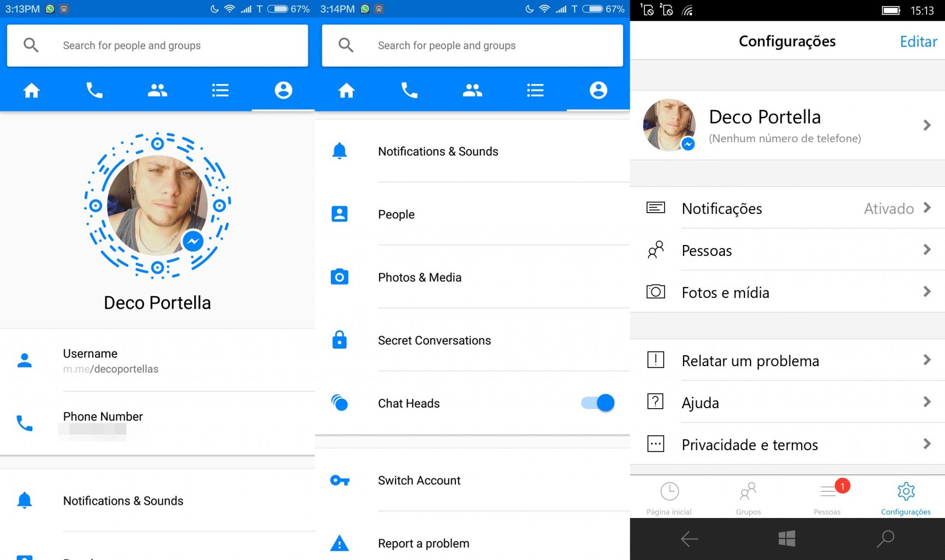The width and height of the screenshot is (945, 560).
Task: Tap Pessoas people icon in settings list
Action: coord(656,250)
